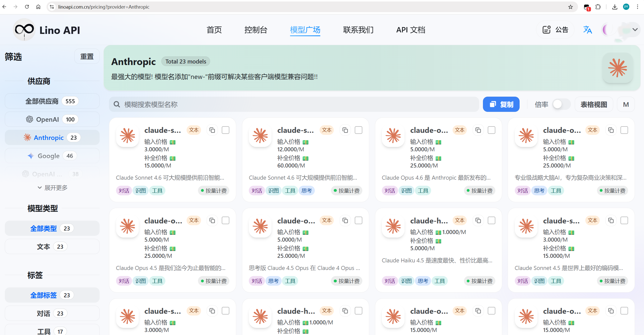Open the browser extensions puzzle menu
This screenshot has height=335, width=644.
(x=598, y=7)
